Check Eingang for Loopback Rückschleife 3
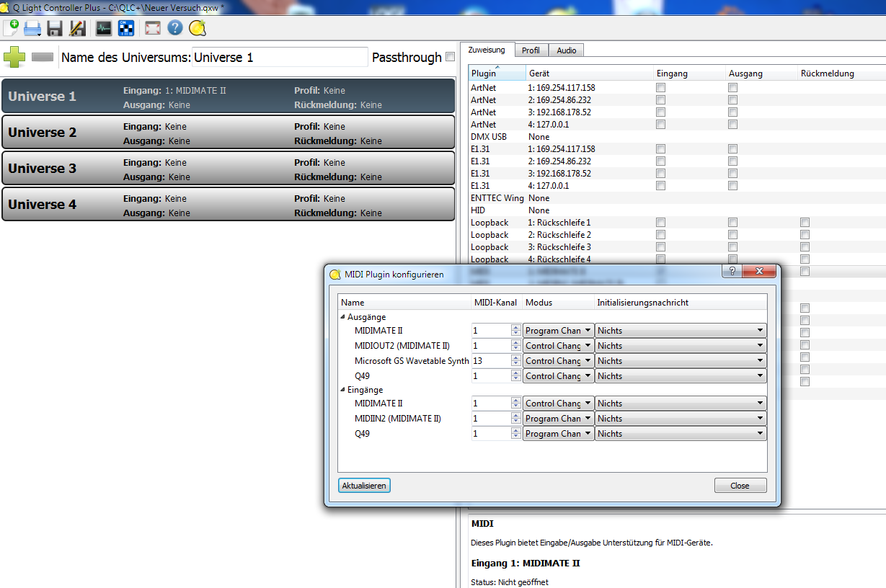The width and height of the screenshot is (886, 588). coord(660,247)
